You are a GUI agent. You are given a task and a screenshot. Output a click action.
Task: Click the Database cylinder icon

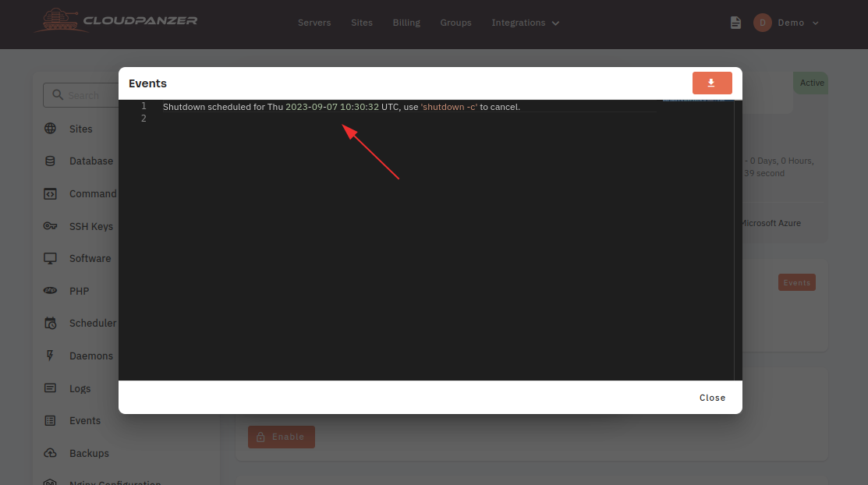pos(50,161)
